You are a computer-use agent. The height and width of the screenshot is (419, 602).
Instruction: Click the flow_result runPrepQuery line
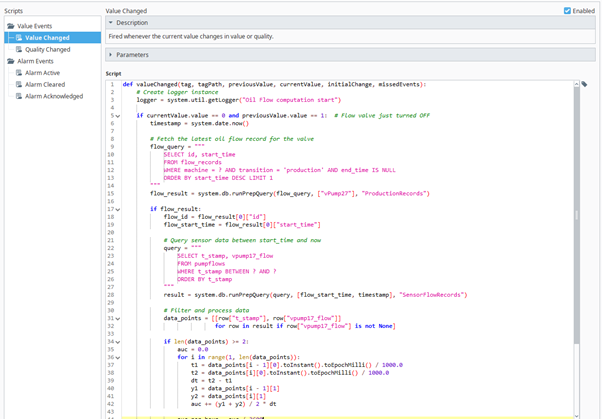click(289, 194)
